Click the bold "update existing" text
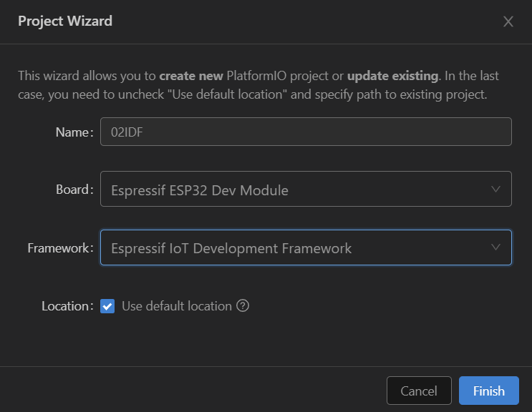 pos(392,76)
